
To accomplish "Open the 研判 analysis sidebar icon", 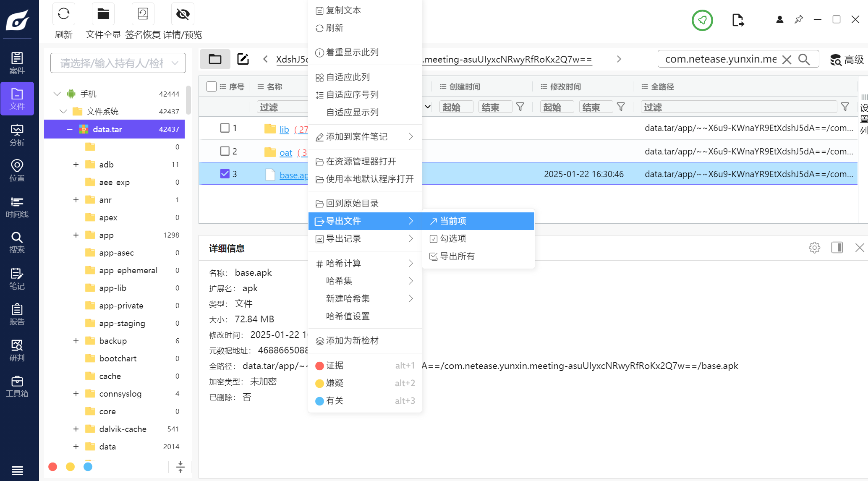I will (x=17, y=350).
